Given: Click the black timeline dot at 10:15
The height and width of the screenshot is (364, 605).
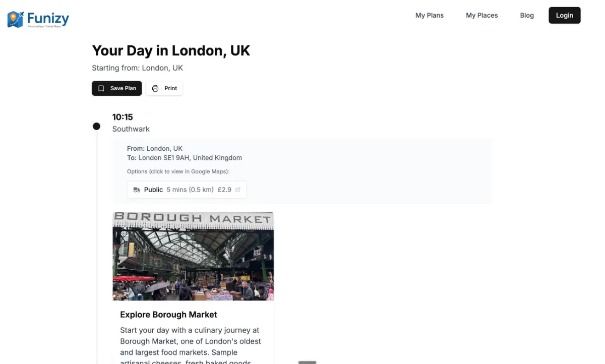Looking at the screenshot, I should [x=96, y=126].
